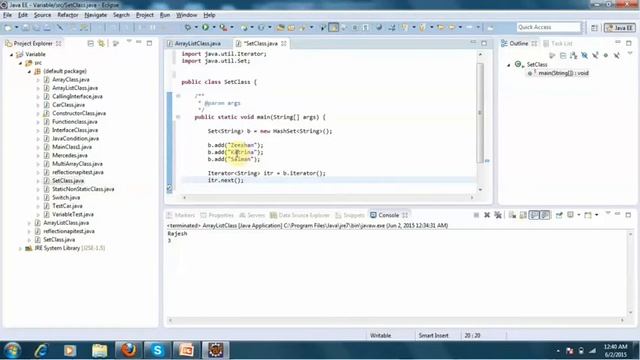The width and height of the screenshot is (640, 360).
Task: Close the SetClass.java editor tab
Action: [x=284, y=43]
